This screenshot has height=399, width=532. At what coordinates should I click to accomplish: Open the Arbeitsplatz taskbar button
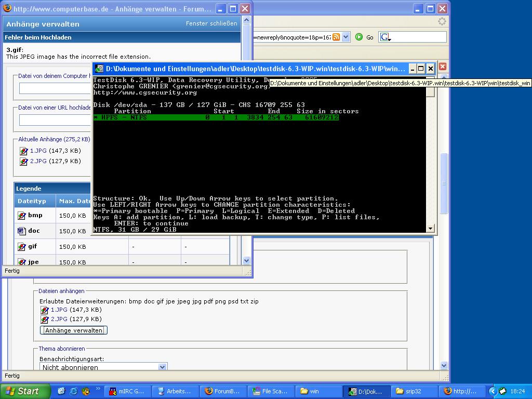175,391
